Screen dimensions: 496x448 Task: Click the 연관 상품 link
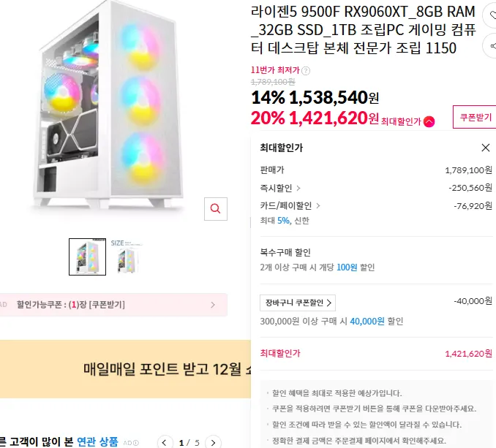point(97,441)
